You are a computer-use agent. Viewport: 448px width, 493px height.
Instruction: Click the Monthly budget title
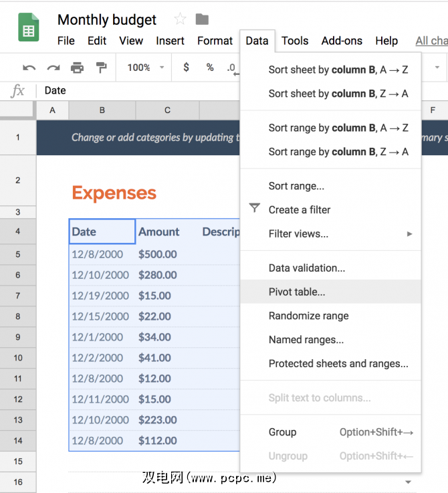click(107, 19)
